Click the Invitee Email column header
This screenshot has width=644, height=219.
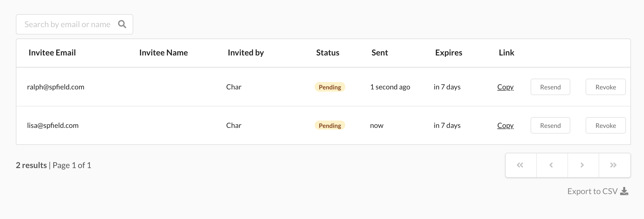coord(52,53)
